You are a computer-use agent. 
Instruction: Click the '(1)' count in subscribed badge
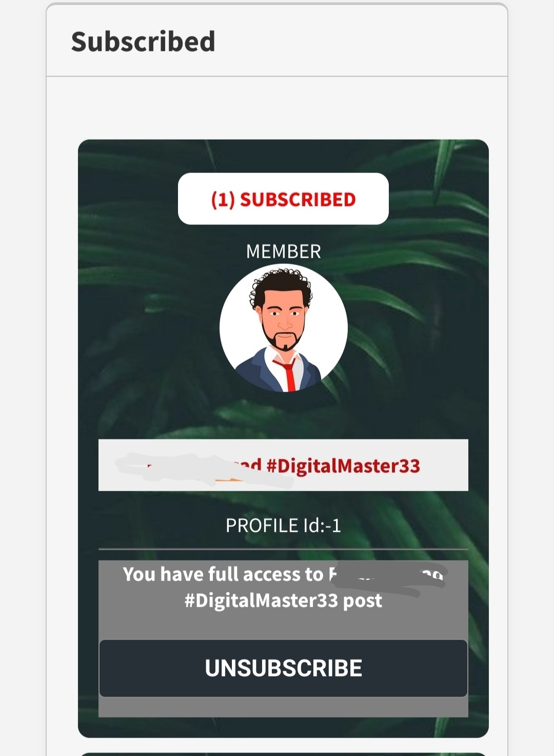[x=223, y=199]
